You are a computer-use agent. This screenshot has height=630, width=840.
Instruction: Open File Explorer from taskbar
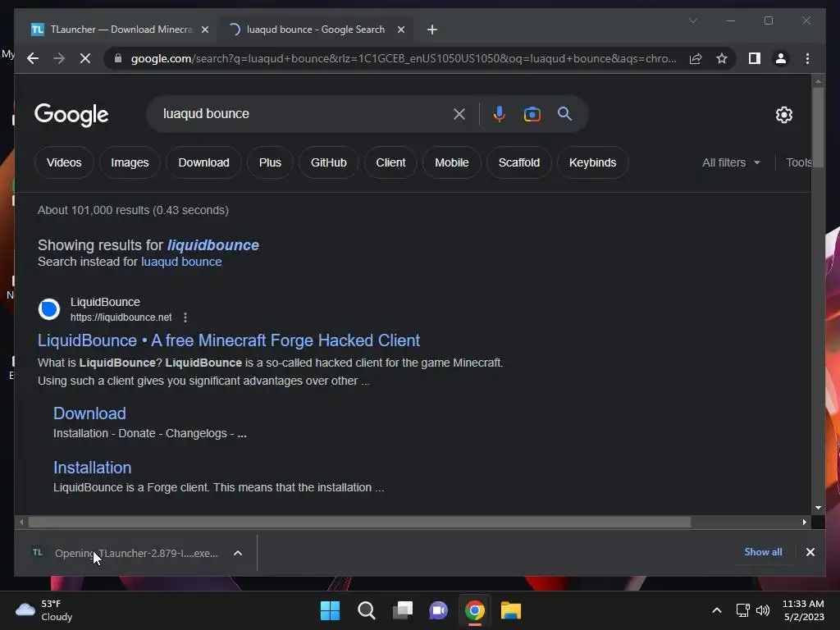(511, 610)
